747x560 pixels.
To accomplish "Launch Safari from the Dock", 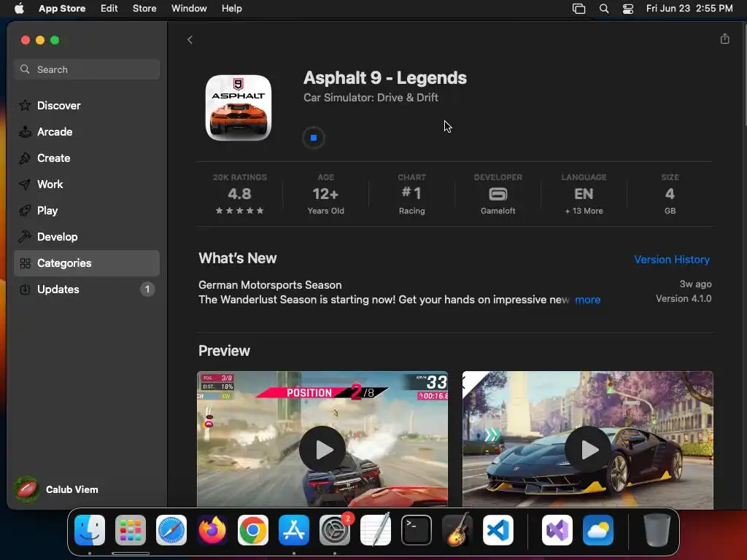I will coord(171,530).
